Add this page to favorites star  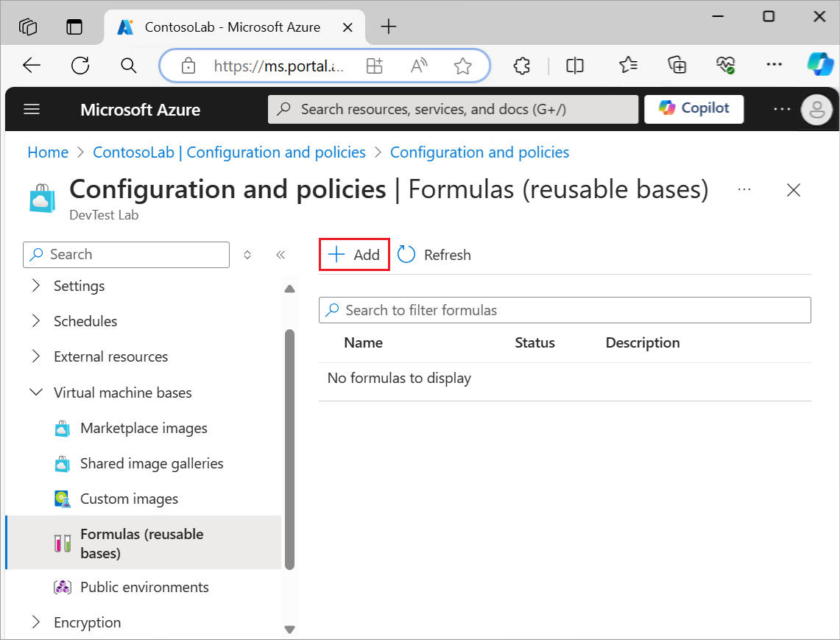(x=462, y=66)
